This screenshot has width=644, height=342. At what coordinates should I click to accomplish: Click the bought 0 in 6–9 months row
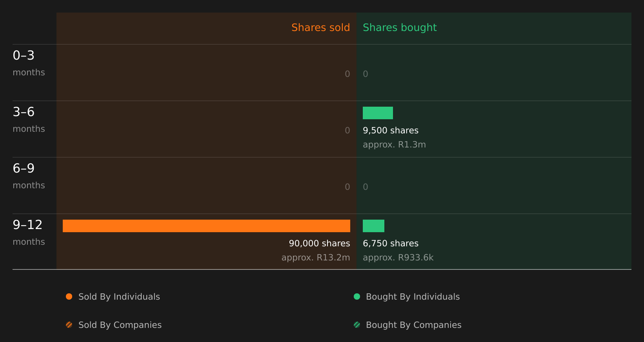coord(366,187)
